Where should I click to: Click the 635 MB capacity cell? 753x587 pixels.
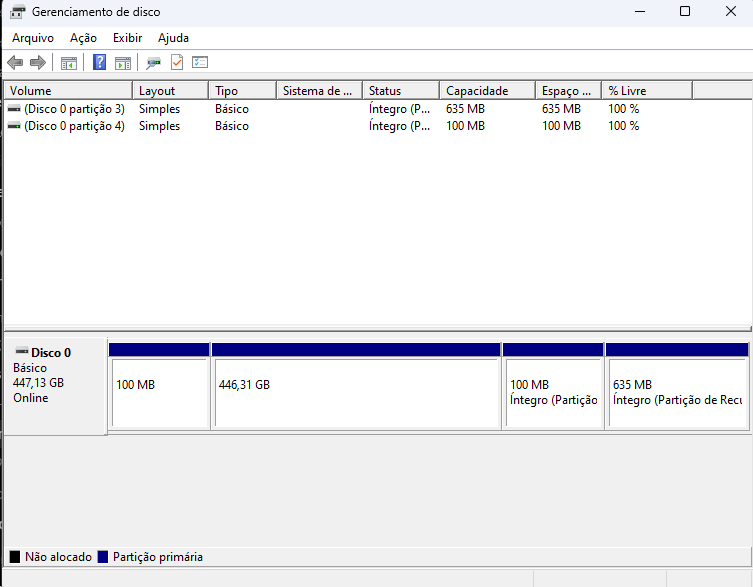[x=465, y=109]
